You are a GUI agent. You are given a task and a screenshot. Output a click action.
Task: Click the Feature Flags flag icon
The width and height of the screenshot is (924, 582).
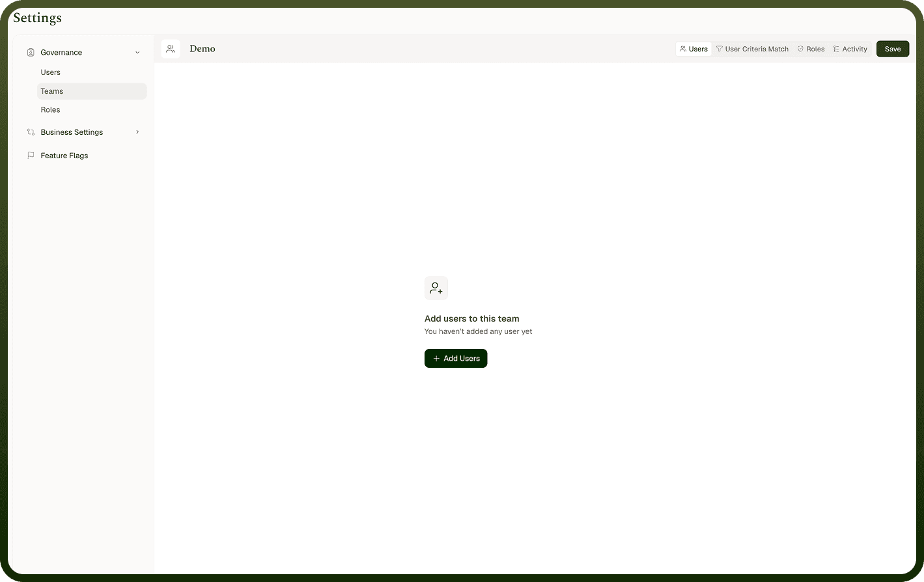[x=31, y=156]
